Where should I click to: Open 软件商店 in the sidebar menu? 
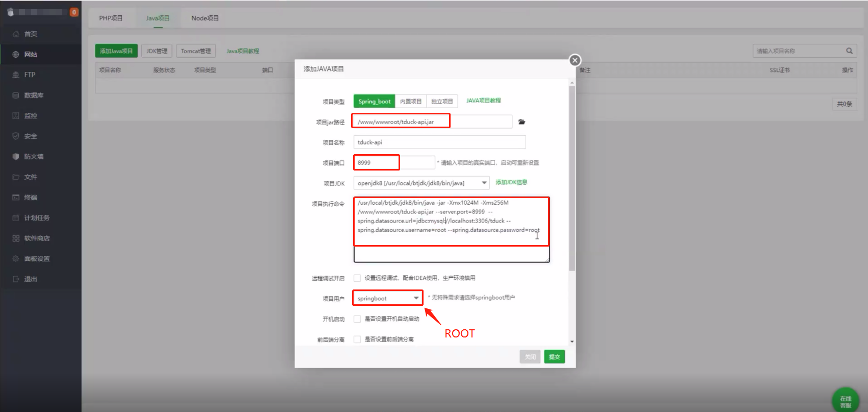pos(41,238)
